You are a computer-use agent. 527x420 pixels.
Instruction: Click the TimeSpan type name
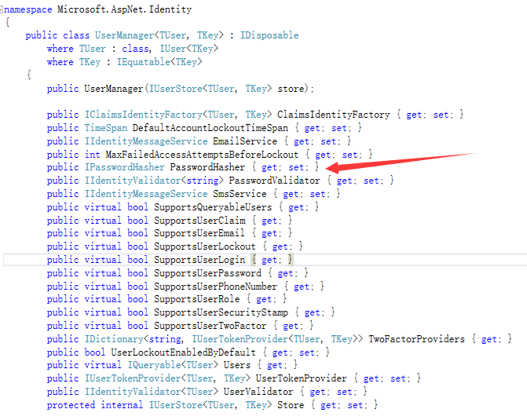(x=106, y=128)
